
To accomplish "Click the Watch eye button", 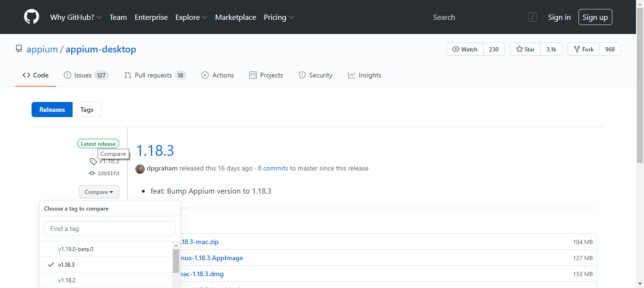I will [x=465, y=50].
